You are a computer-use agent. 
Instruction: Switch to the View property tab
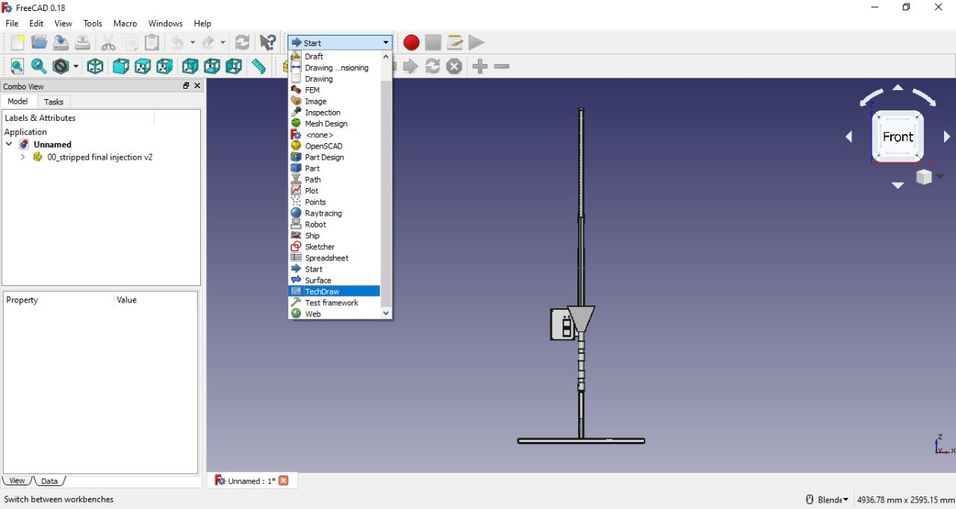coord(17,480)
